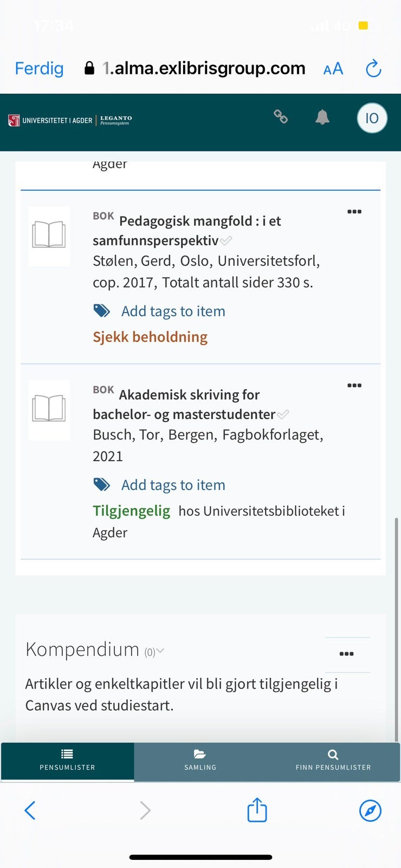
Task: Go back with the left arrow
Action: click(30, 810)
